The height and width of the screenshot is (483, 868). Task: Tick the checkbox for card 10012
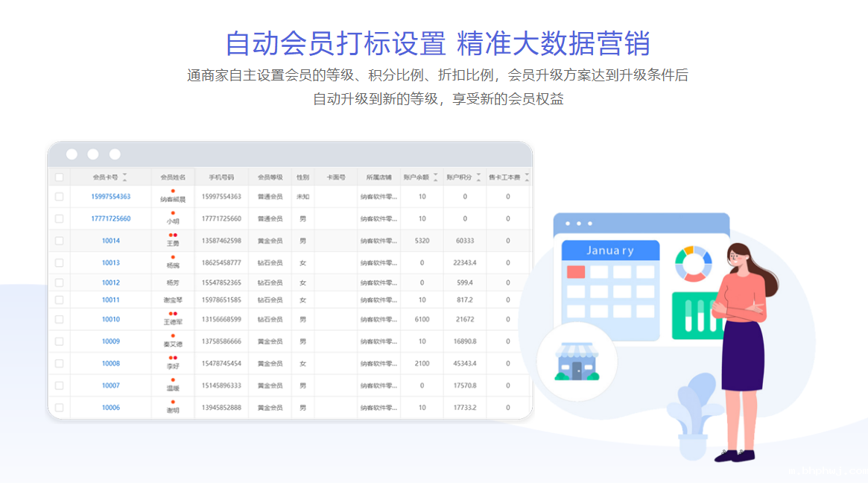pos(59,282)
